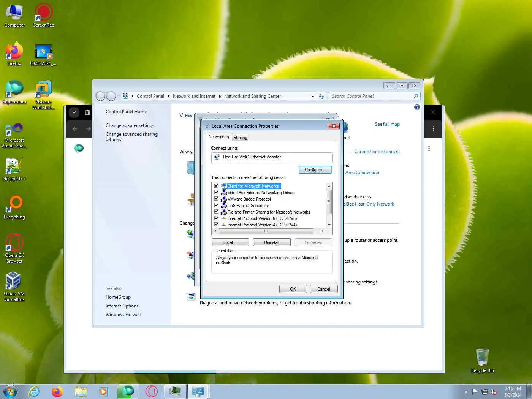This screenshot has width=532, height=399.
Task: Open Control Panel help question mark
Action: pyautogui.click(x=417, y=107)
